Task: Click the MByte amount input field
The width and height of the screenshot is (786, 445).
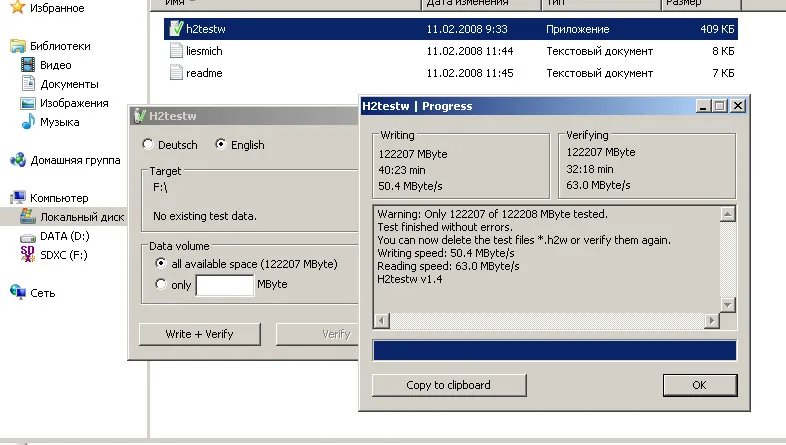Action: [225, 285]
